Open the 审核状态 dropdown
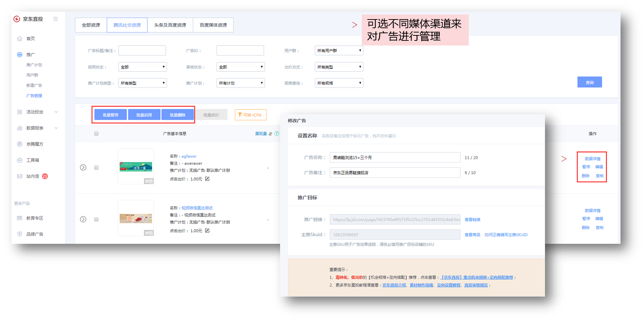The image size is (644, 320). click(241, 67)
